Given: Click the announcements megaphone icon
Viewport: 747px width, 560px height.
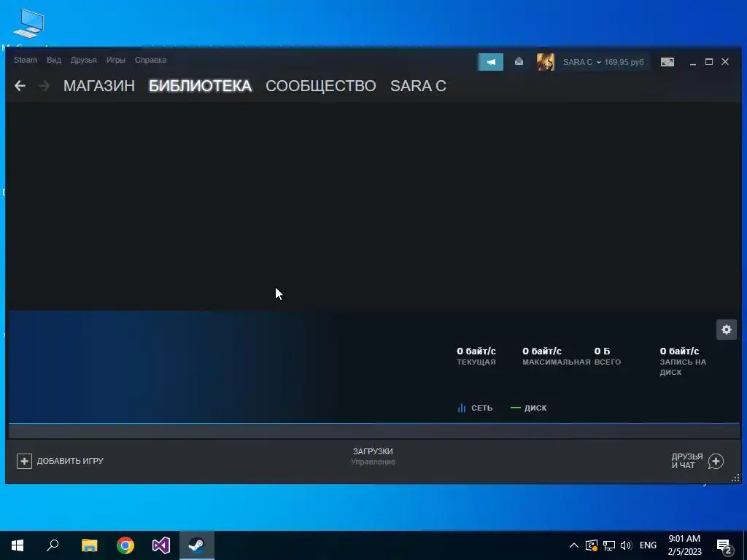Looking at the screenshot, I should 491,62.
